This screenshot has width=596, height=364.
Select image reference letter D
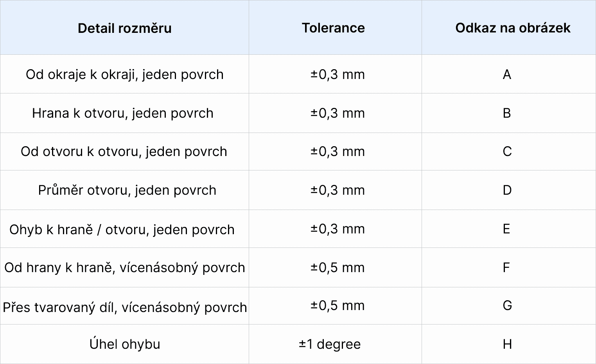(x=507, y=190)
